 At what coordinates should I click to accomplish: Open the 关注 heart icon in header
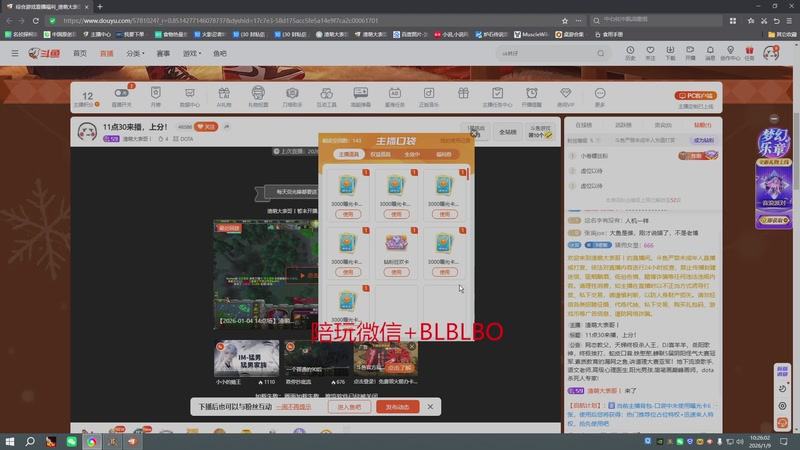650,53
